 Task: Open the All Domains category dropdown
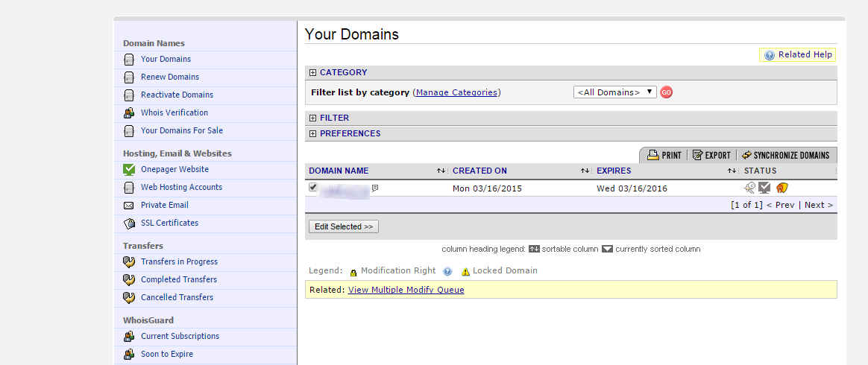click(x=614, y=92)
